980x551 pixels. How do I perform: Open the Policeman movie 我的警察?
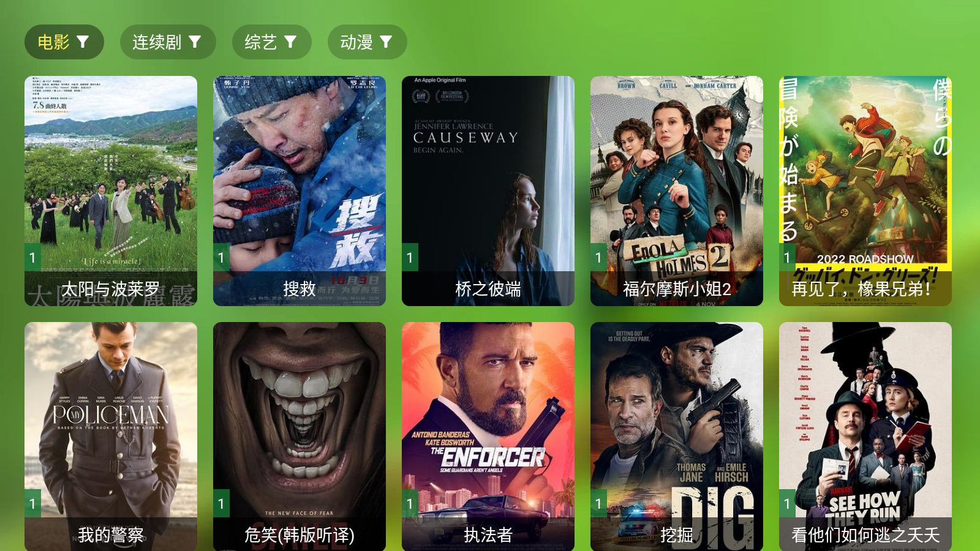[111, 437]
